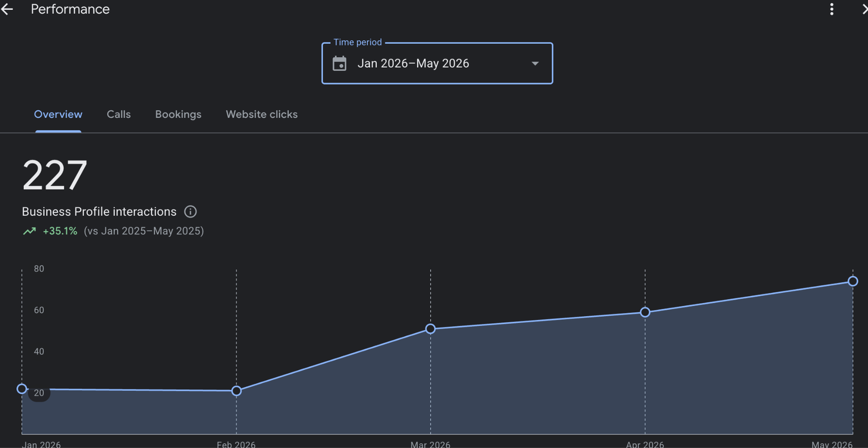Click the Mar 2026 x-axis label
This screenshot has width=868, height=448.
(x=430, y=444)
